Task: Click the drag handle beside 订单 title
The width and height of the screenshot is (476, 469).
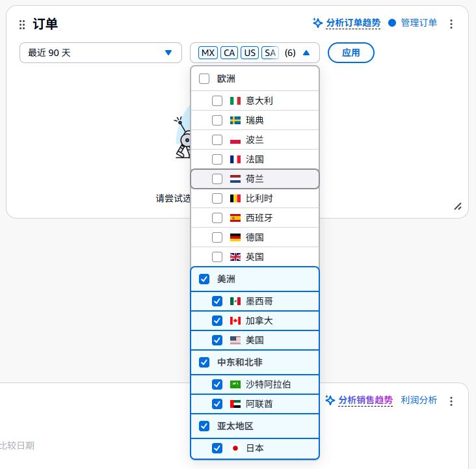Action: click(22, 25)
